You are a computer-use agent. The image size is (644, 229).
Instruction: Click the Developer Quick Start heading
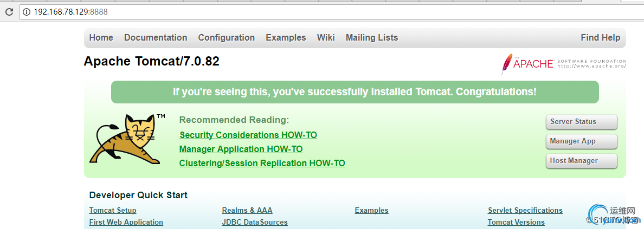coord(138,195)
